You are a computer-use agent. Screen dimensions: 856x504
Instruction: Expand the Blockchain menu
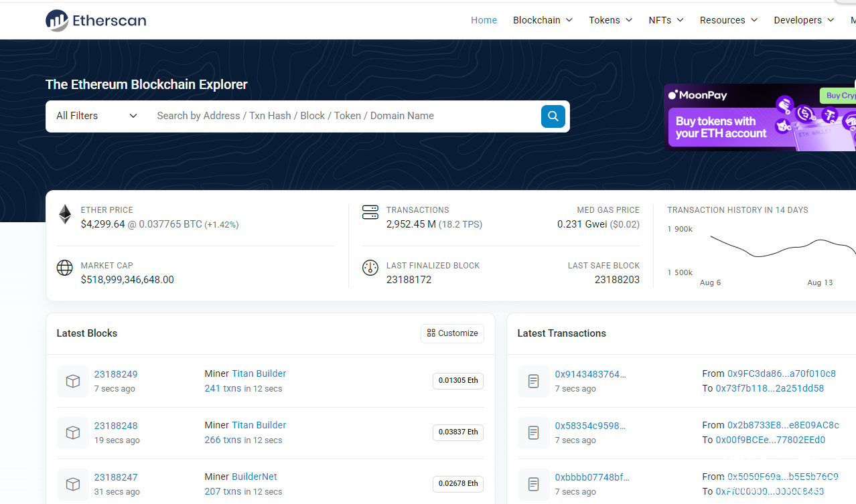pos(543,20)
